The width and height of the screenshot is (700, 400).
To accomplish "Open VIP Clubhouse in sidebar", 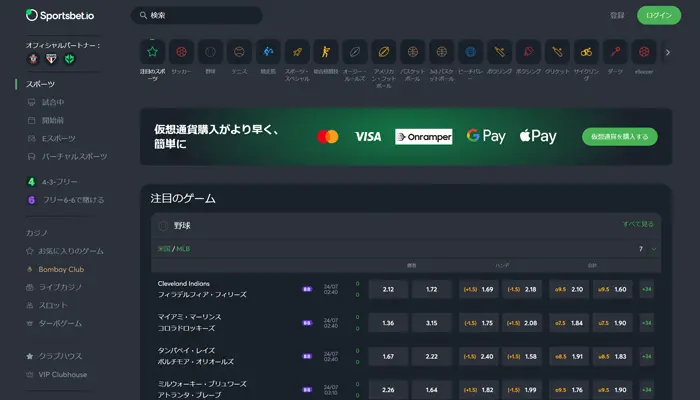I will point(57,375).
